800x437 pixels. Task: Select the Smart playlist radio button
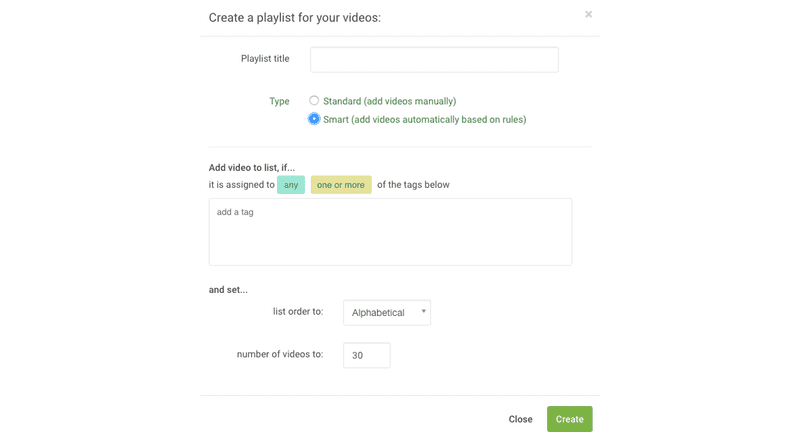click(314, 119)
